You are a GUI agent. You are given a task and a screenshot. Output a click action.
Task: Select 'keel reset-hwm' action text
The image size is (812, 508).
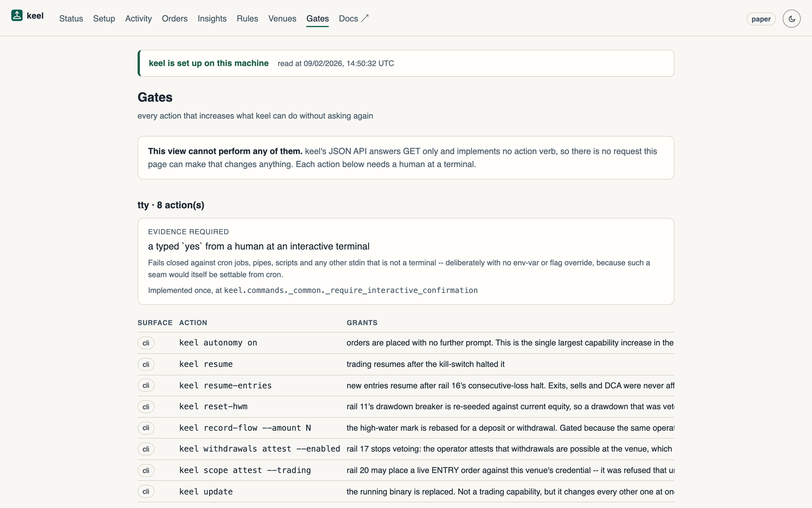213,406
